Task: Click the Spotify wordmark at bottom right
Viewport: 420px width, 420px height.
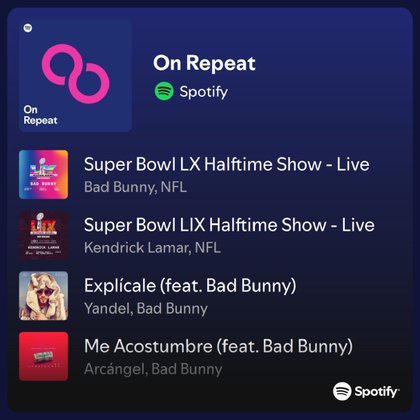Action: coord(377,392)
